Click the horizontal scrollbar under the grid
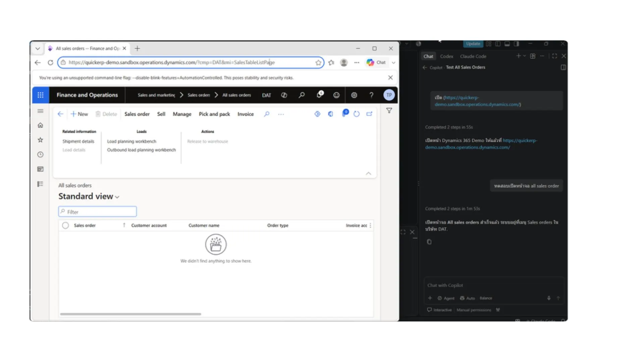644x362 pixels. coord(130,314)
